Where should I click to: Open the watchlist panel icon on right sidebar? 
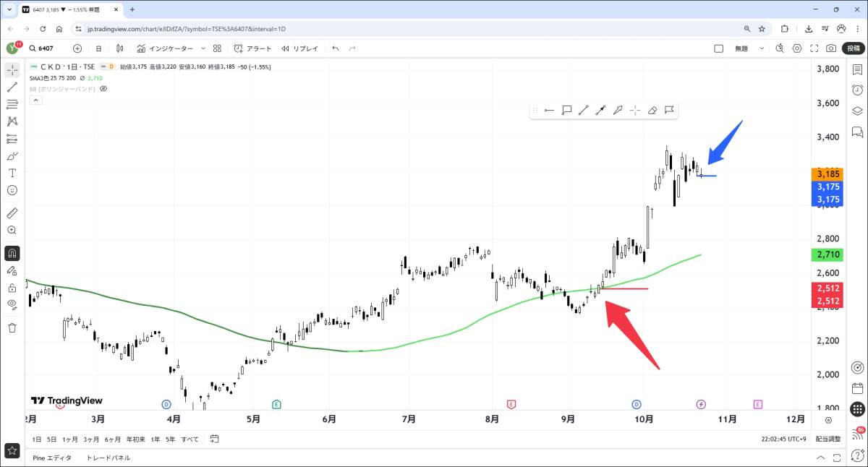857,70
